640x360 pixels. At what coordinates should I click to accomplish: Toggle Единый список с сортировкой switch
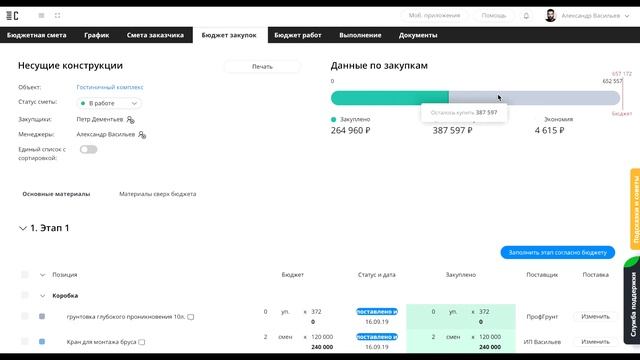point(89,149)
